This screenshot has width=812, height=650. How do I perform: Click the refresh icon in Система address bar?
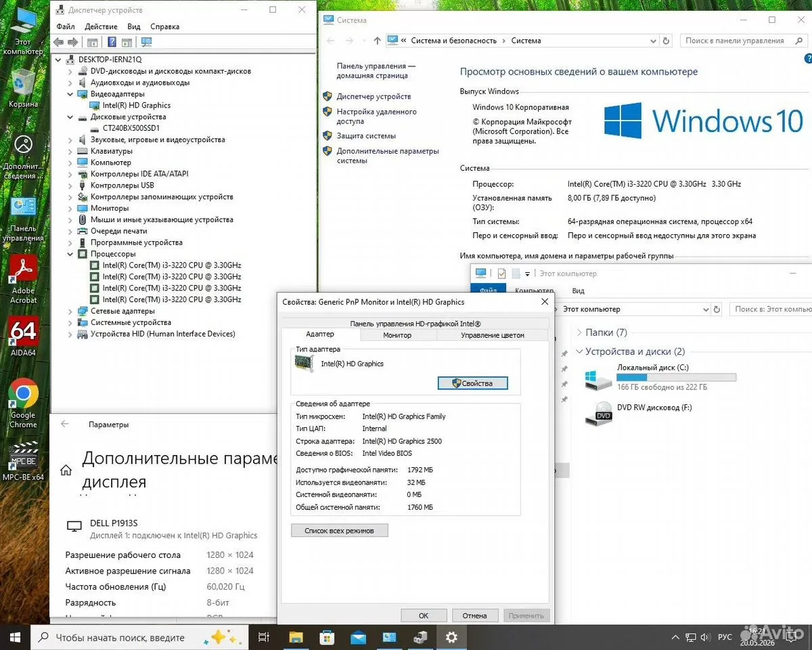pos(667,41)
